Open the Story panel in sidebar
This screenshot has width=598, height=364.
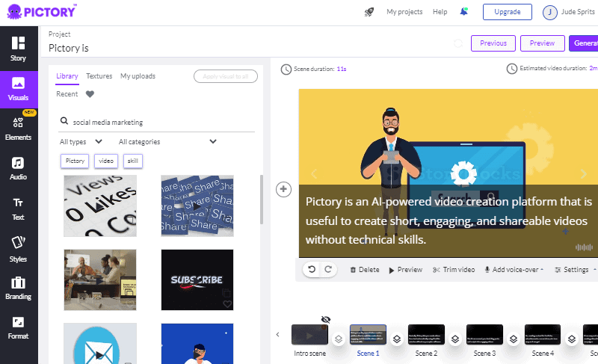click(18, 49)
